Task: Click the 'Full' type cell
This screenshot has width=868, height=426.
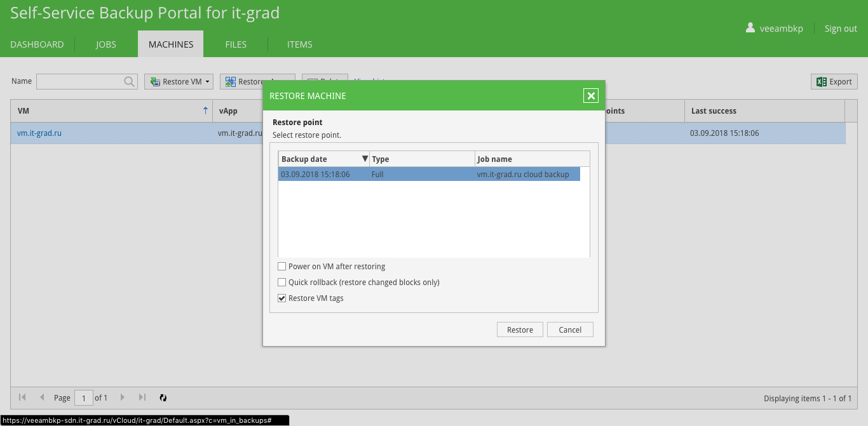Action: tap(377, 174)
